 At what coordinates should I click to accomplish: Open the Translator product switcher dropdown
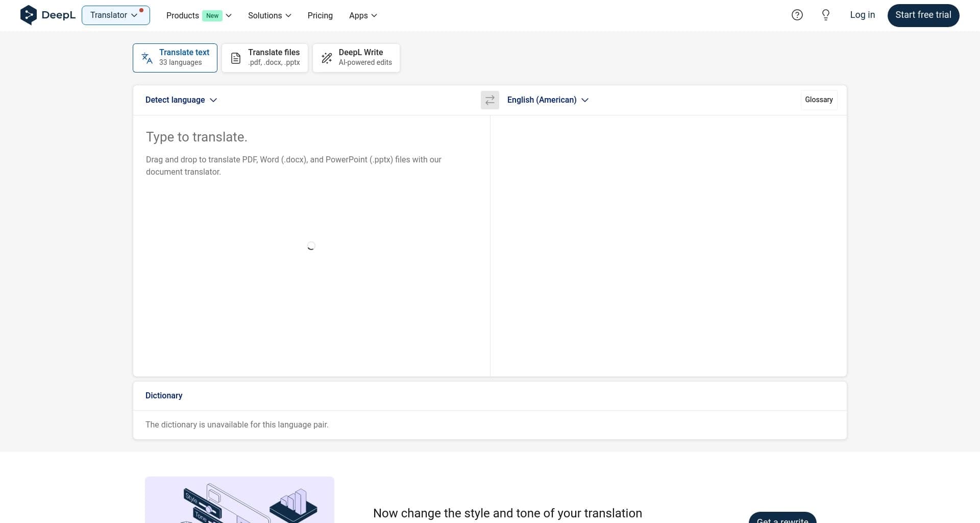(116, 15)
